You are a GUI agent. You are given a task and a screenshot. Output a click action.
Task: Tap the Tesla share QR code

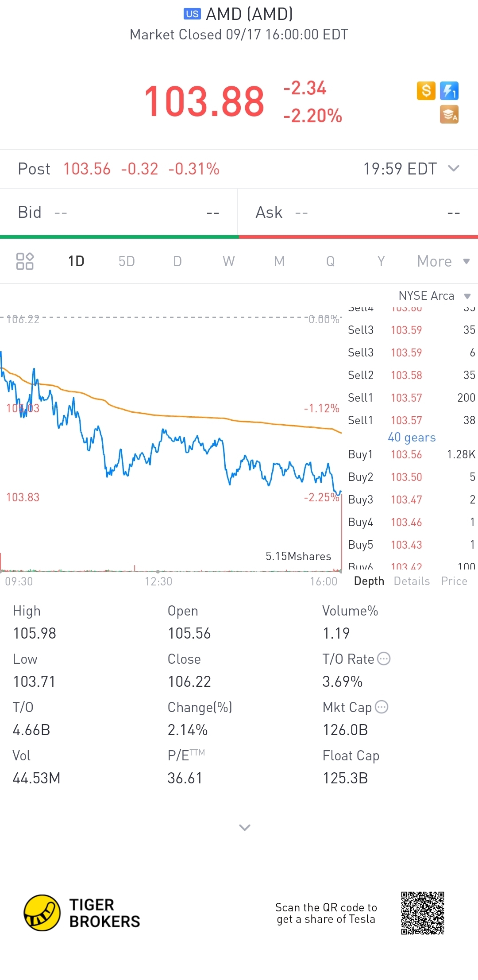click(x=423, y=913)
